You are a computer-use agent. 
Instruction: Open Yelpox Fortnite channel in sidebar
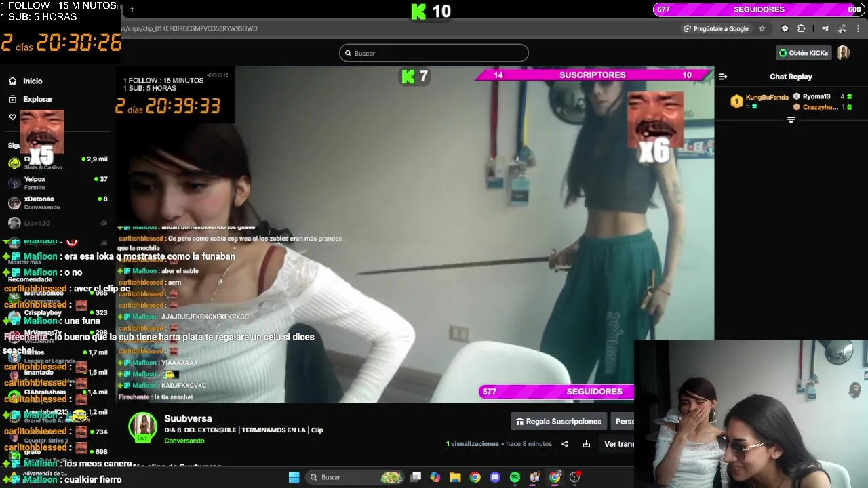point(58,183)
